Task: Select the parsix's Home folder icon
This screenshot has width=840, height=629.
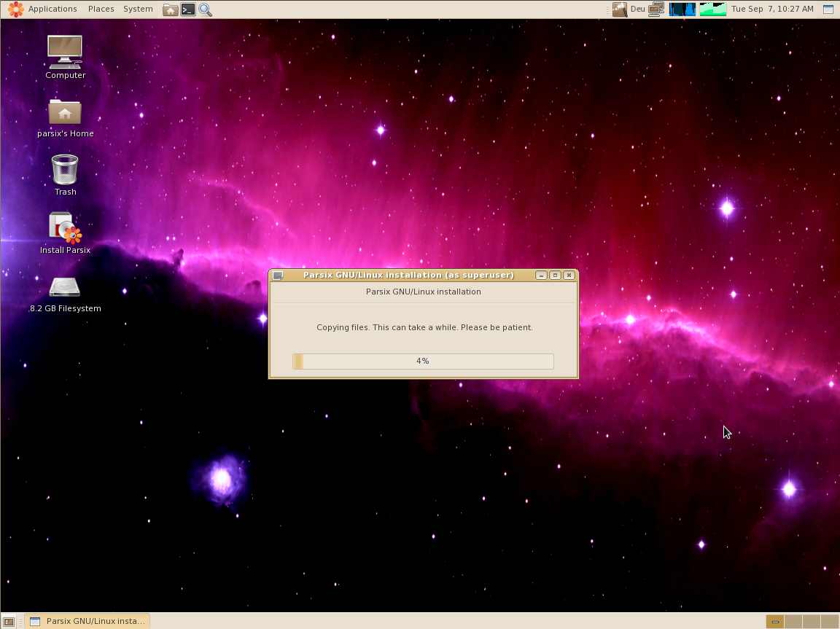Action: pyautogui.click(x=65, y=112)
